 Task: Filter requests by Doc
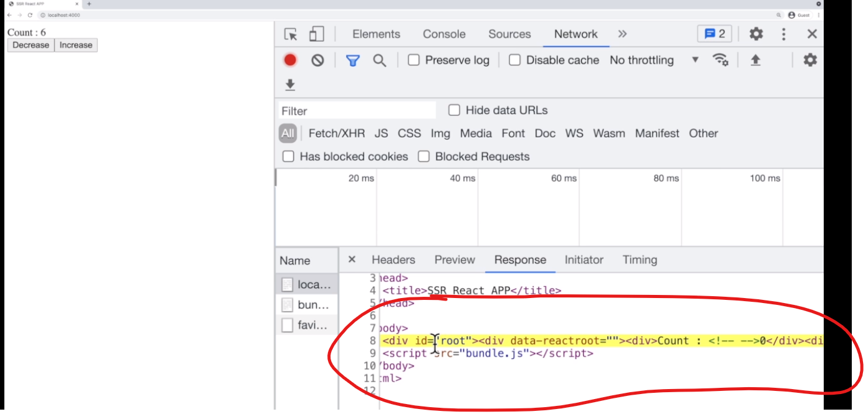pos(545,133)
